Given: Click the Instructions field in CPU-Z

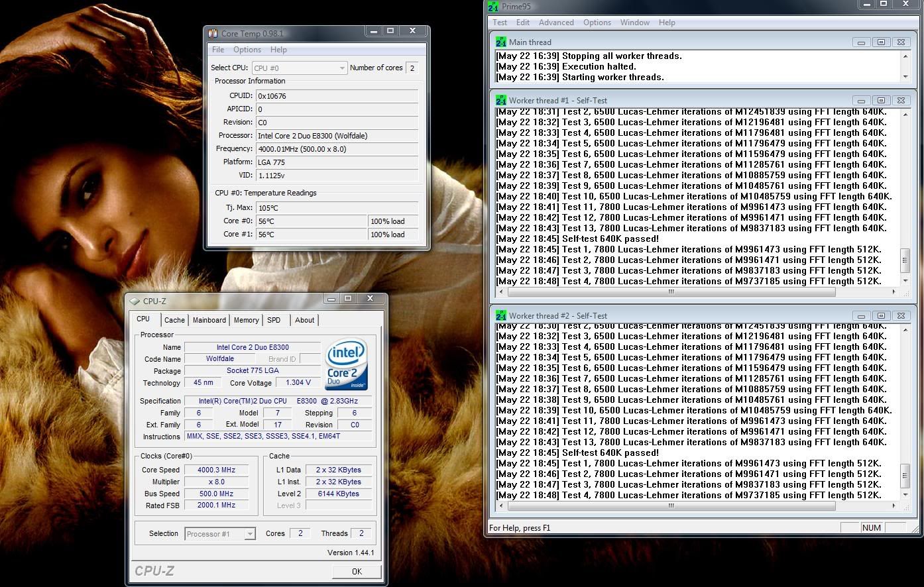Looking at the screenshot, I should (278, 437).
